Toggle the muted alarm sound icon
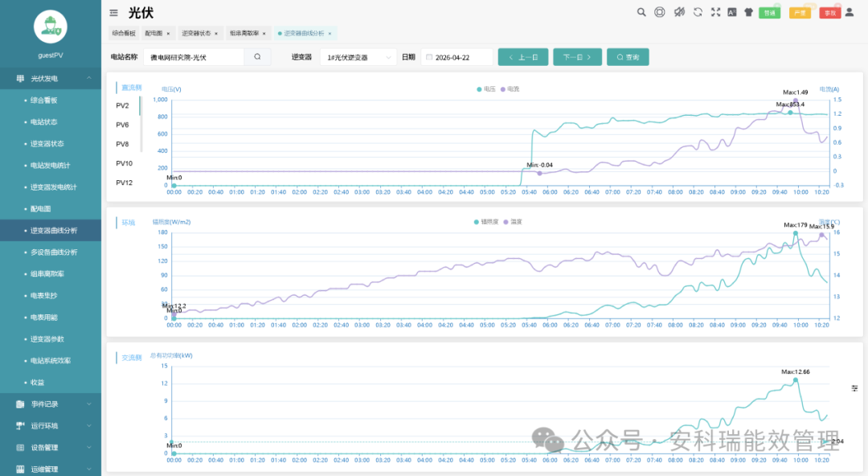This screenshot has width=868, height=476. point(678,12)
